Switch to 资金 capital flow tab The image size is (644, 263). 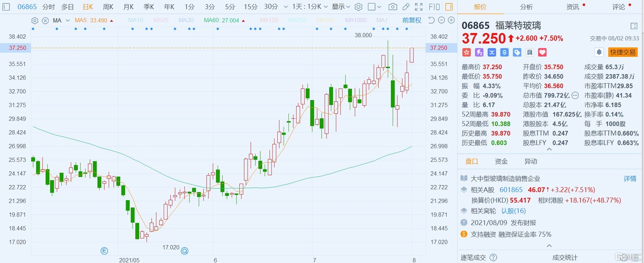pos(501,161)
